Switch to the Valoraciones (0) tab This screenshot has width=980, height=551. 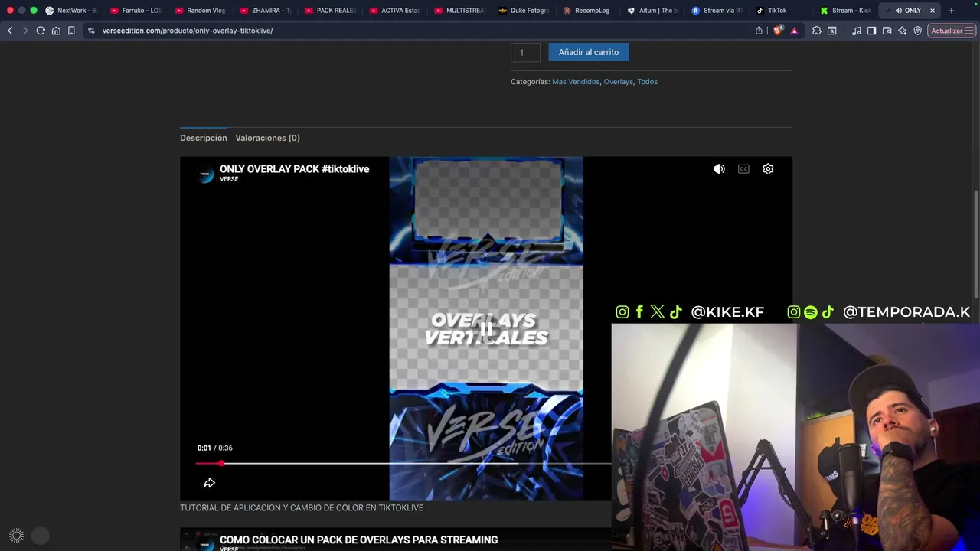pyautogui.click(x=267, y=138)
